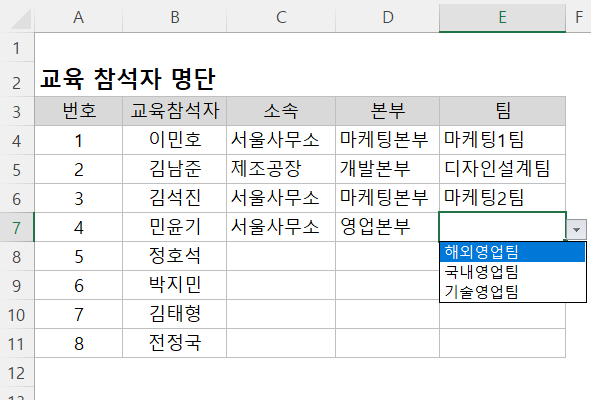Select the 개발본부 cell
Screen dimensions: 591x400
pyautogui.click(x=387, y=169)
